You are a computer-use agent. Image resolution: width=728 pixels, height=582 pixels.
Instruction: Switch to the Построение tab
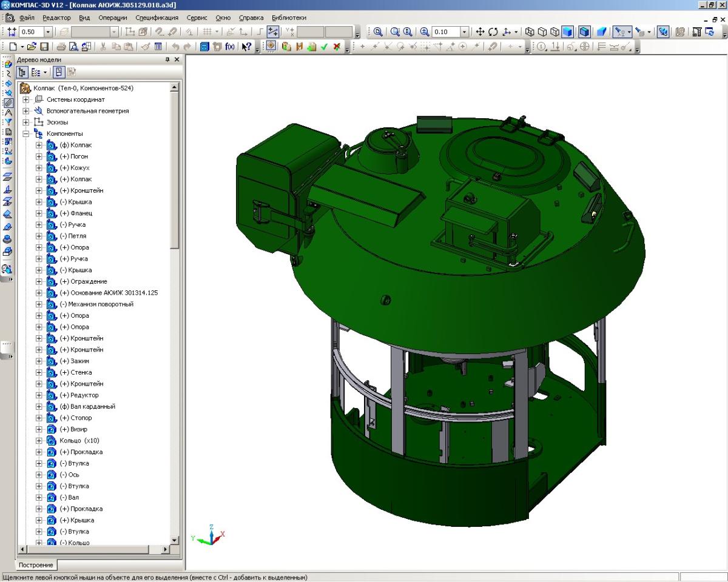[x=36, y=565]
